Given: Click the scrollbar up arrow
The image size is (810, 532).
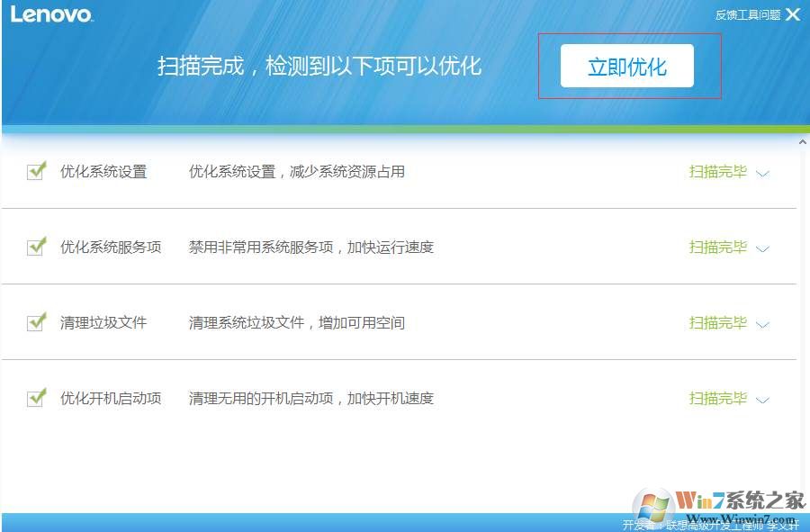Looking at the screenshot, I should pos(802,142).
